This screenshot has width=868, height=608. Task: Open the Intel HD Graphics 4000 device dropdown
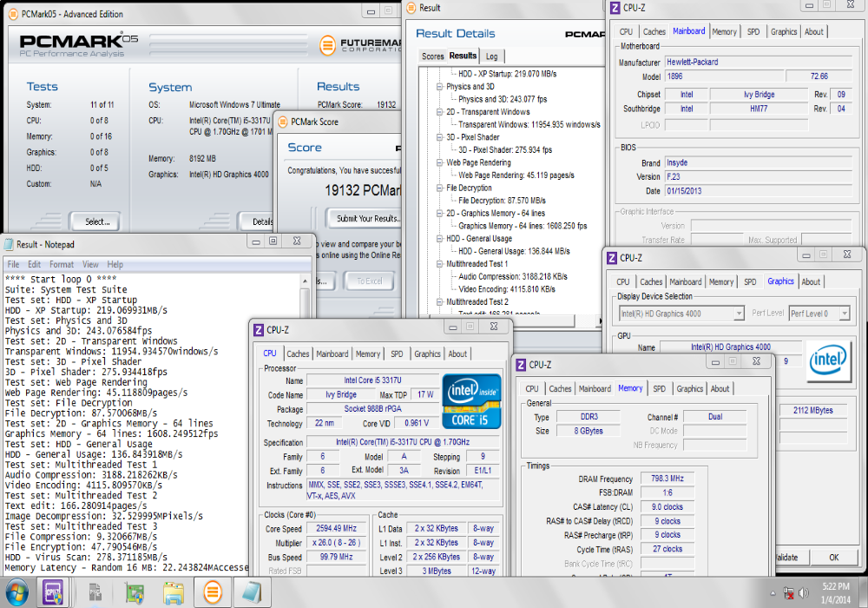(x=739, y=314)
